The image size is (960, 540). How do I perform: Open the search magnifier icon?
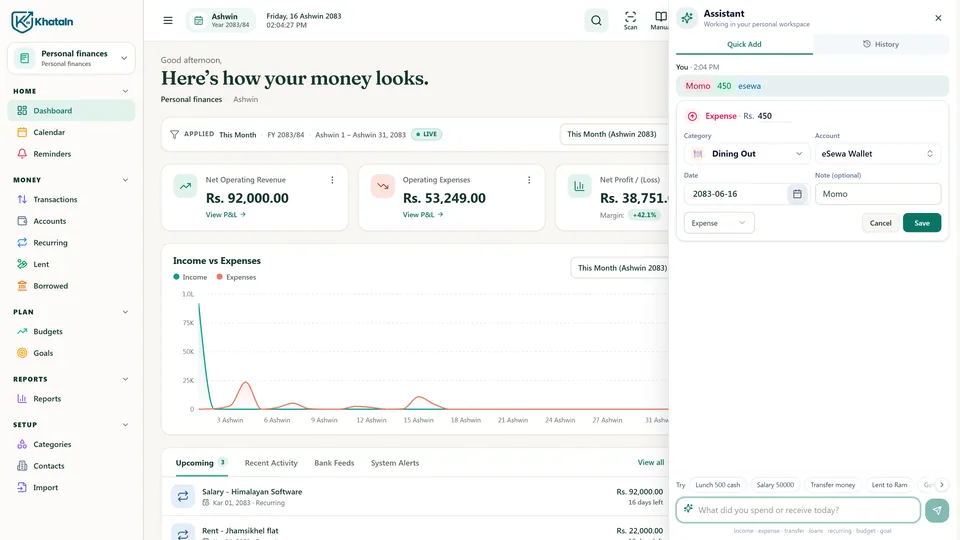[x=596, y=21]
